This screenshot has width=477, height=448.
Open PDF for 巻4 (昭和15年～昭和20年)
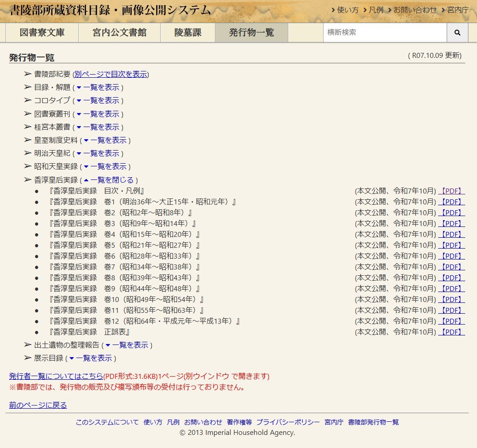(x=452, y=234)
